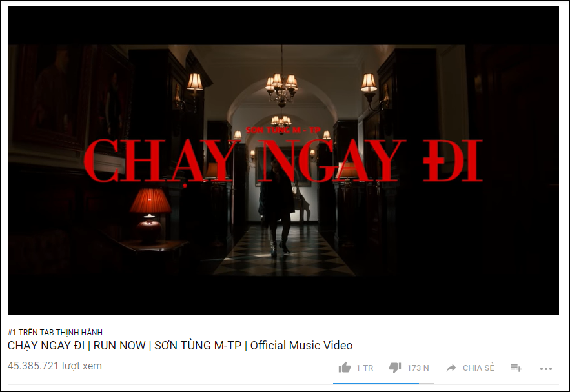Click the red table lamp in the video
This screenshot has height=392, width=570.
point(150,214)
